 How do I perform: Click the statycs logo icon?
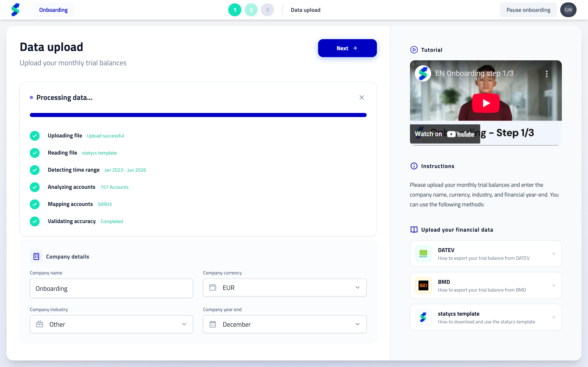[x=15, y=10]
